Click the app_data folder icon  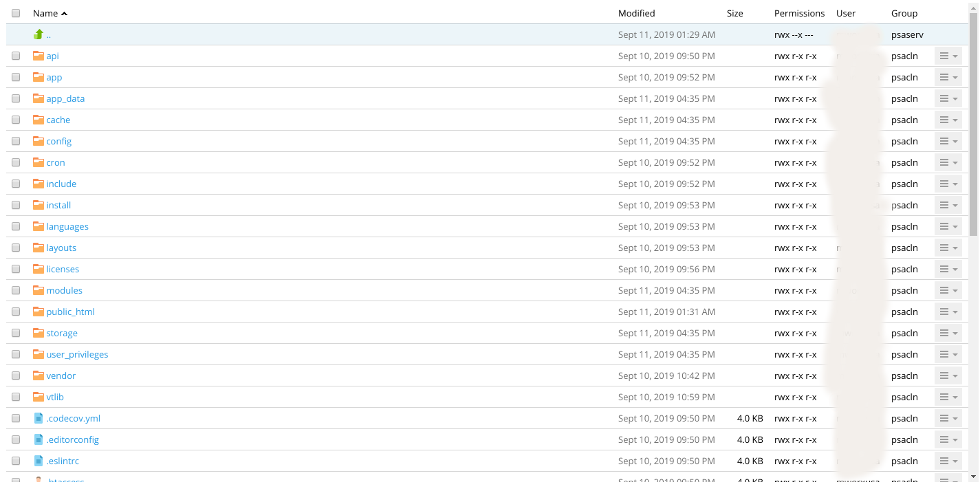coord(39,98)
